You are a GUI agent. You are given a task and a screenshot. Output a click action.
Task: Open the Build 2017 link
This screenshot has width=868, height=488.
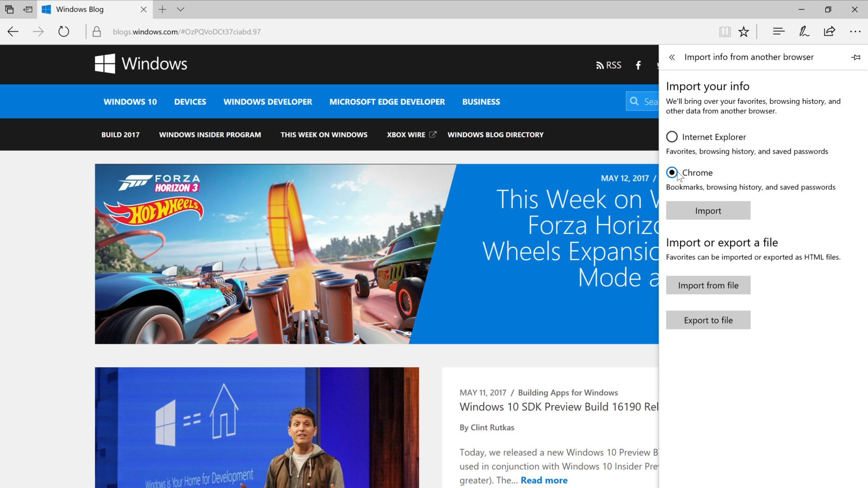(120, 135)
